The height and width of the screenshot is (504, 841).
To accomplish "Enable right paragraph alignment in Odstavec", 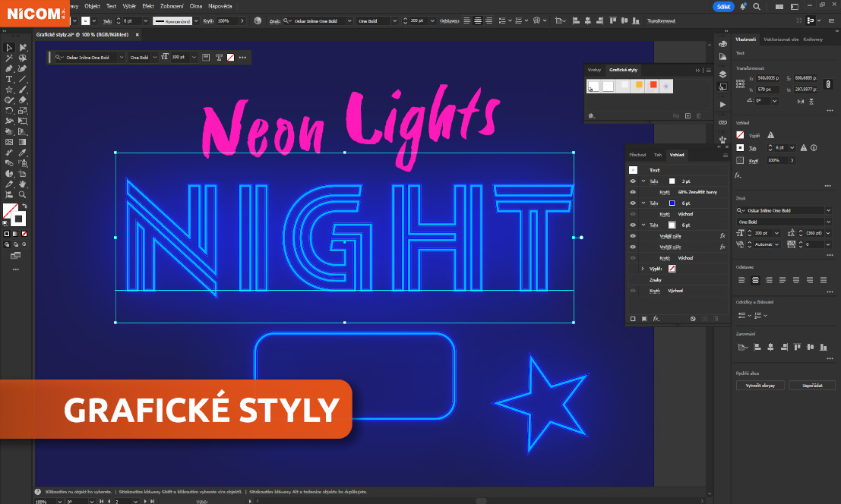I will click(769, 280).
